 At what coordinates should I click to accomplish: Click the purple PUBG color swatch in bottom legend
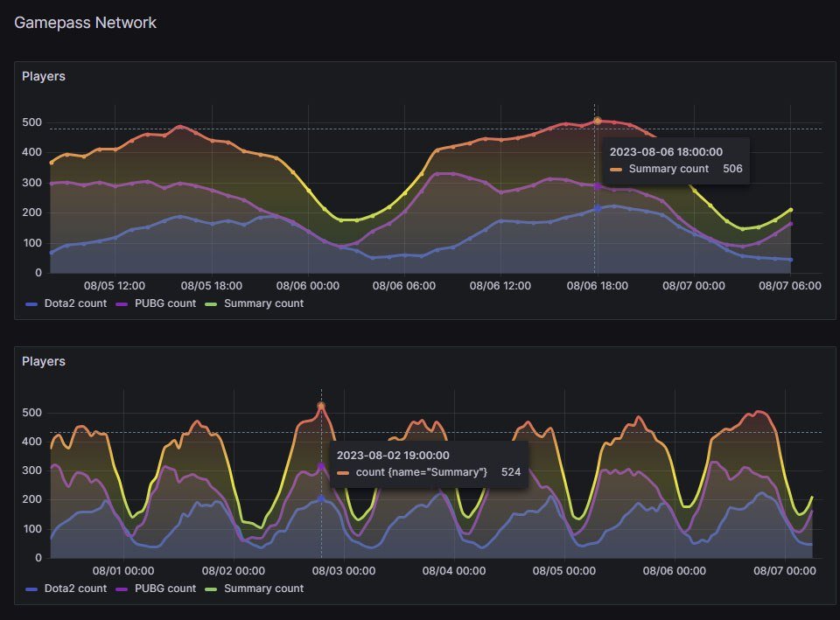pos(122,589)
